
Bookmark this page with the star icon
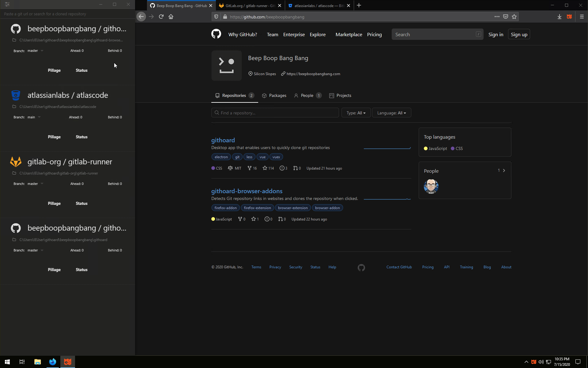click(514, 17)
